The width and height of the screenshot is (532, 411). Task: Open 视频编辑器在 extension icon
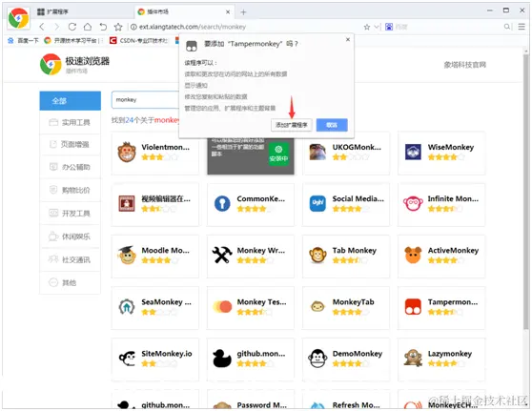coord(127,204)
